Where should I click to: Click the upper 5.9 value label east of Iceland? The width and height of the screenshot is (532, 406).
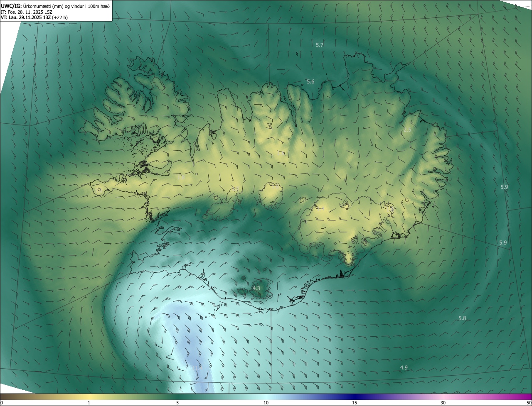(x=504, y=187)
